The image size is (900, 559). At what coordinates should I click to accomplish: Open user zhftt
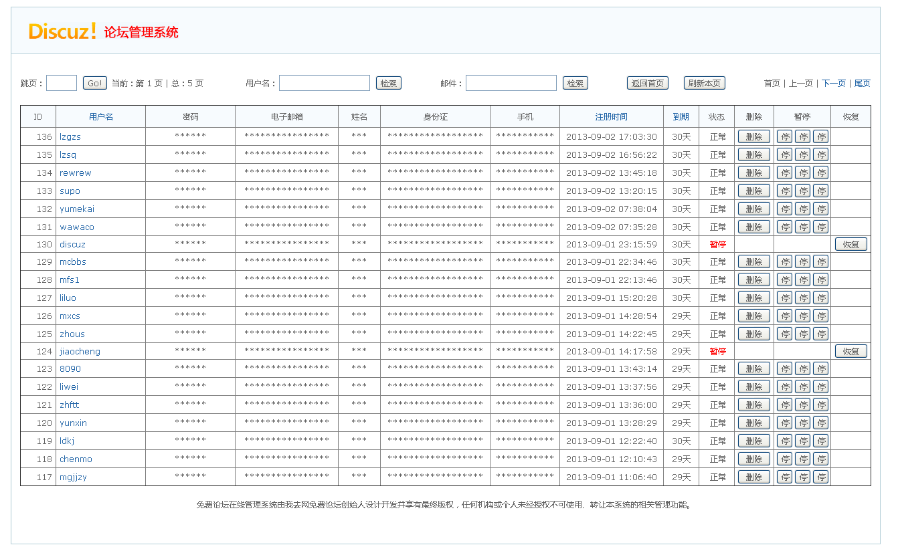[x=69, y=405]
